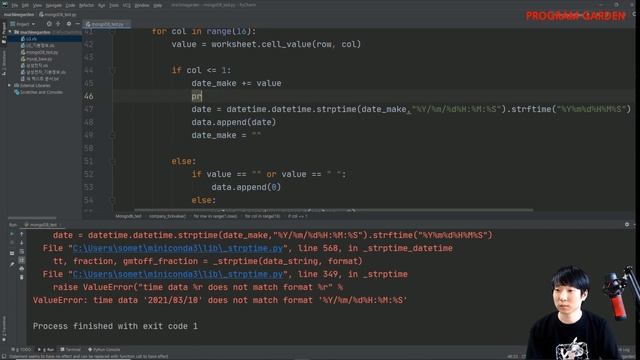
Task: Select Scratches and Consoles tree item
Action: point(41,92)
